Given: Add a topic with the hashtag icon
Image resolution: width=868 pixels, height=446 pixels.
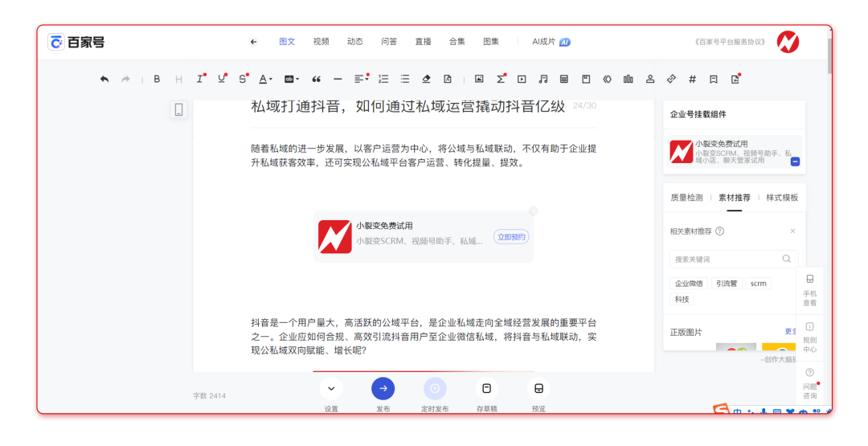Looking at the screenshot, I should (x=692, y=79).
